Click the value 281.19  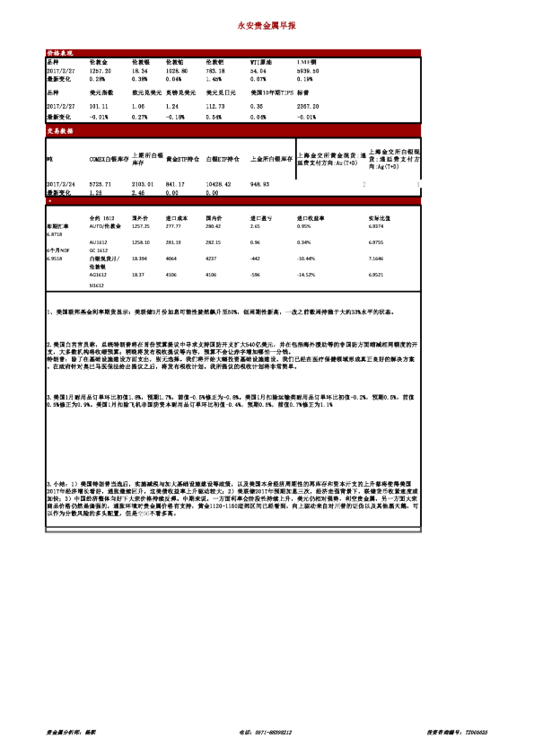(173, 242)
